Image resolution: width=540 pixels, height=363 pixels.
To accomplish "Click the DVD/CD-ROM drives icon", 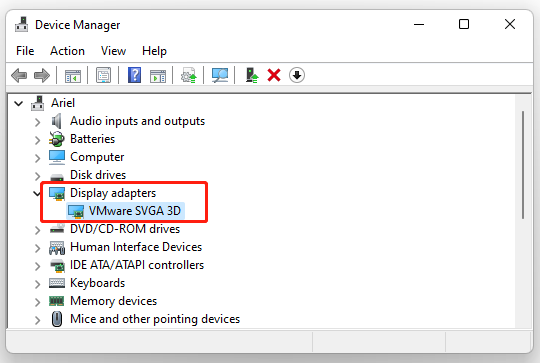I will [57, 229].
